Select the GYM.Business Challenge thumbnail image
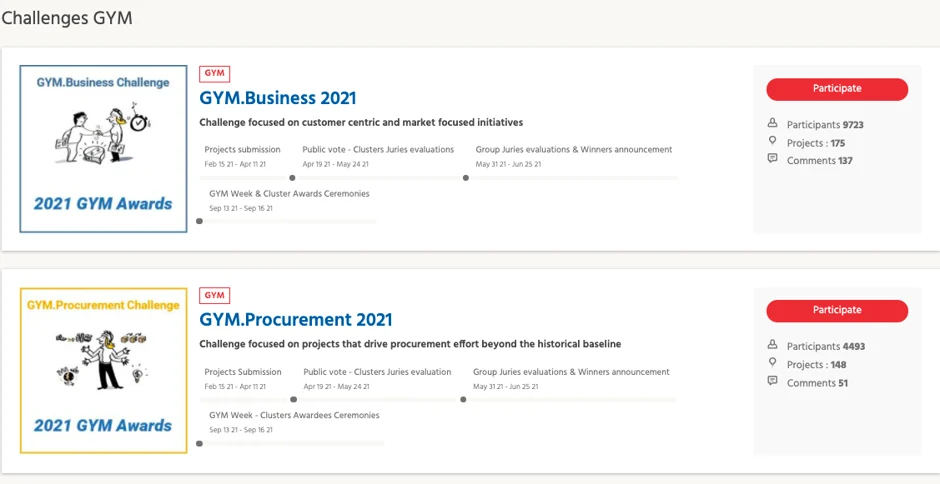The width and height of the screenshot is (940, 484). click(x=104, y=149)
